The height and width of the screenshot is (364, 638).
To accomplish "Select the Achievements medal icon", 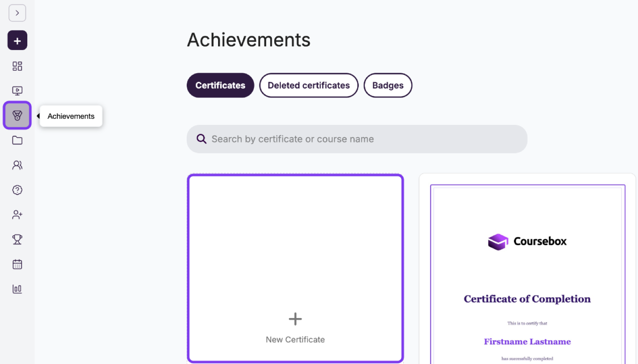I will (17, 116).
